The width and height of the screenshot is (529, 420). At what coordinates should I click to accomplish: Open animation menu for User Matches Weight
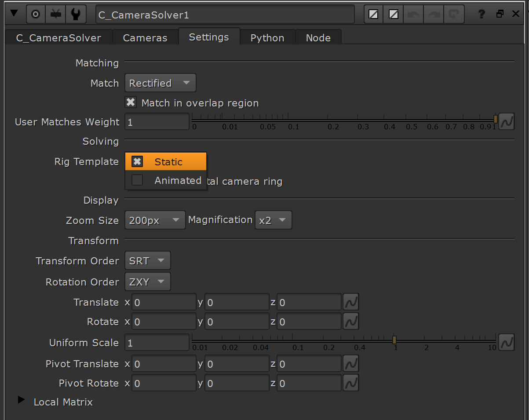coord(507,121)
